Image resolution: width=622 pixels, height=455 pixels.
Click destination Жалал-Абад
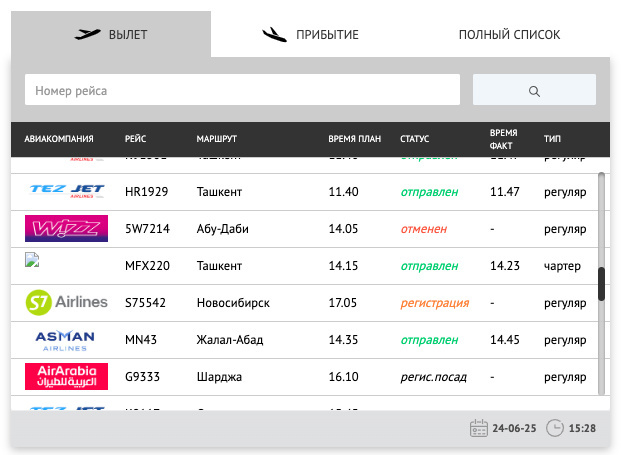230,340
